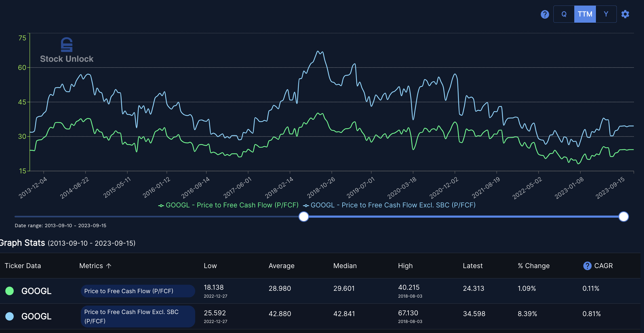Click the 2023-09-15 x-axis date label
This screenshot has height=333, width=644.
(610, 188)
